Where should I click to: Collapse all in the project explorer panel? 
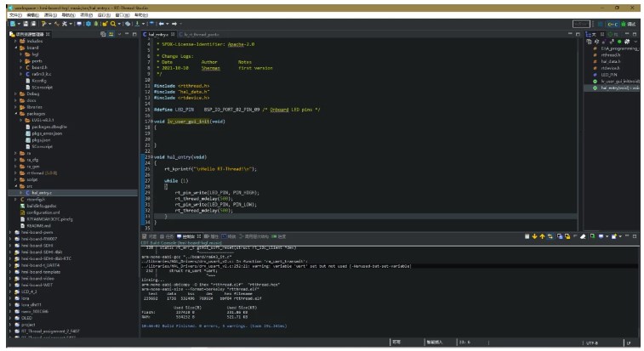[x=103, y=34]
